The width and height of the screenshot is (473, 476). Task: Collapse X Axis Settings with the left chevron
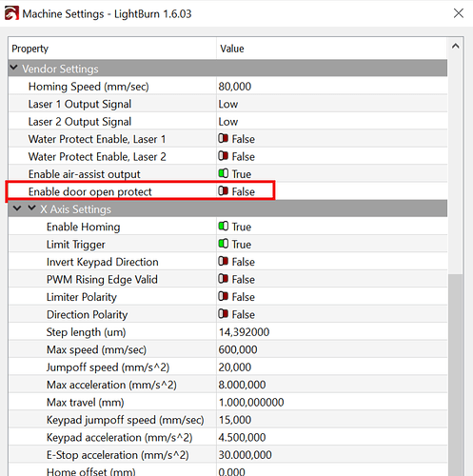[17, 208]
